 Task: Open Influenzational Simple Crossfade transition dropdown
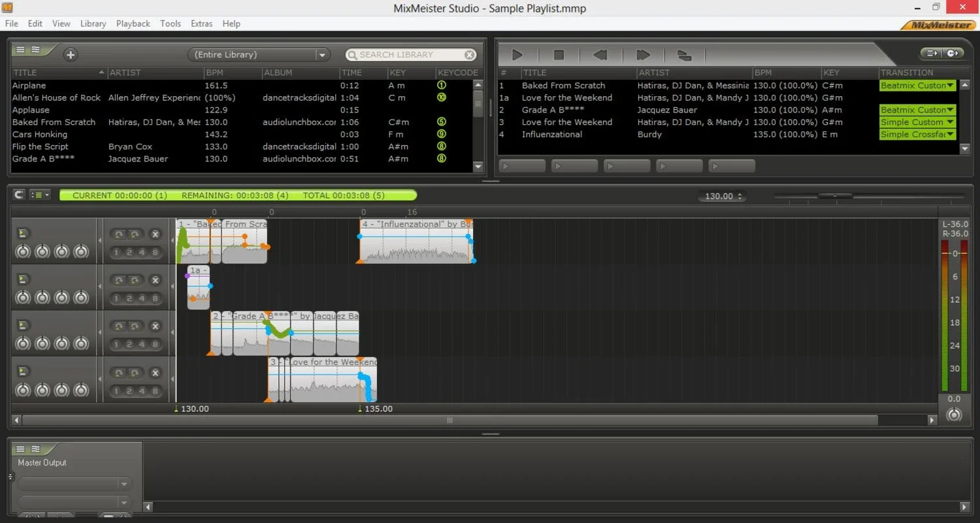click(917, 135)
